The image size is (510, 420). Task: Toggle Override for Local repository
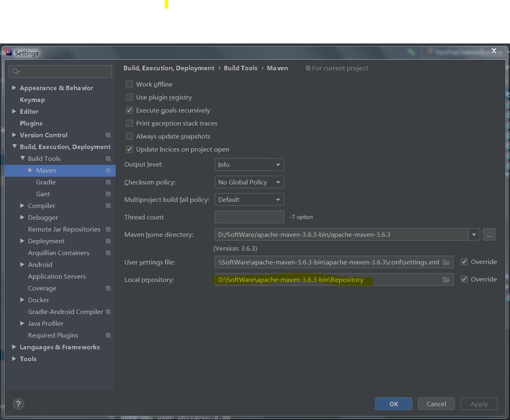464,279
